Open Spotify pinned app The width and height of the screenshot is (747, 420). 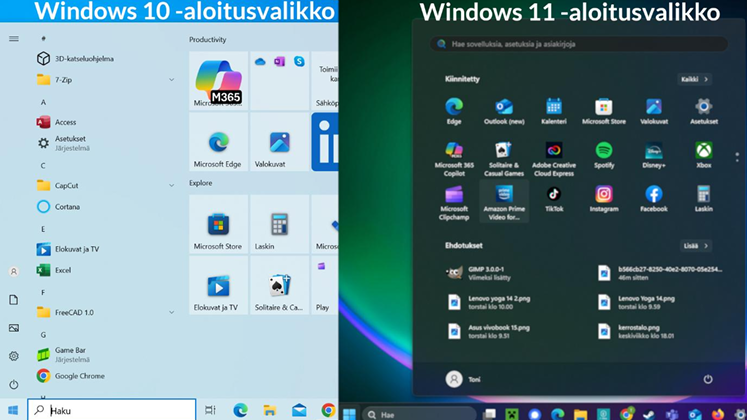[604, 155]
